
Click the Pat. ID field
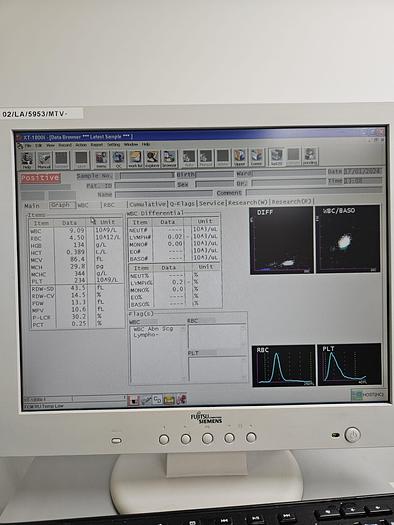[x=145, y=185]
